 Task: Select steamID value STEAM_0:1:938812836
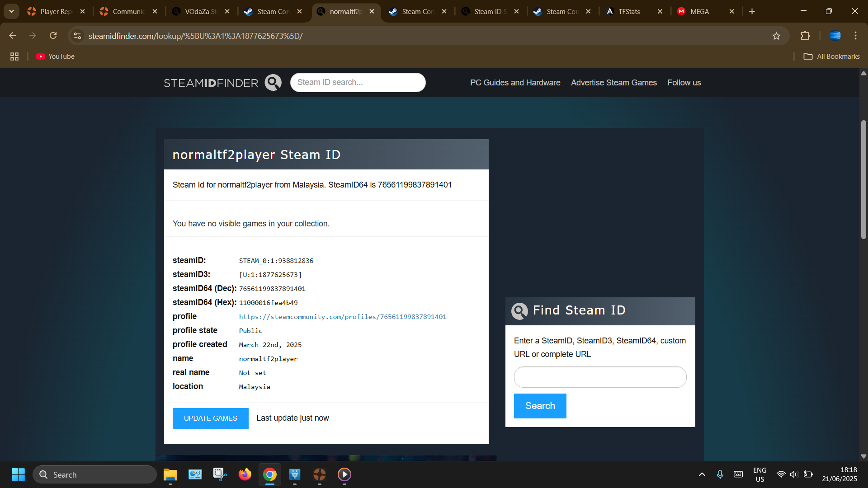pos(276,261)
